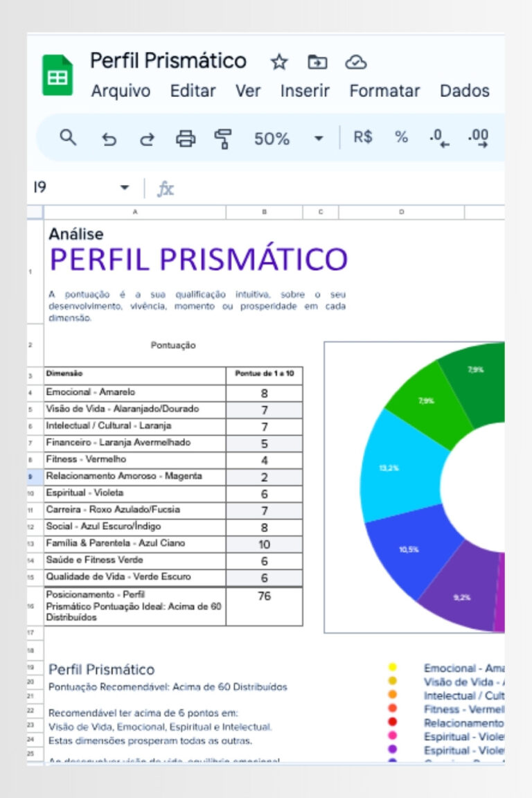Select the 'Dimensão' header cell
This screenshot has width=532, height=798.
point(135,375)
